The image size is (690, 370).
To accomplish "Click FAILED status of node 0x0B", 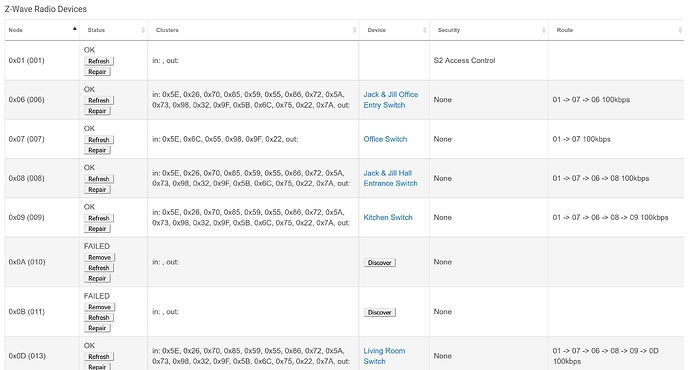I will [97, 296].
